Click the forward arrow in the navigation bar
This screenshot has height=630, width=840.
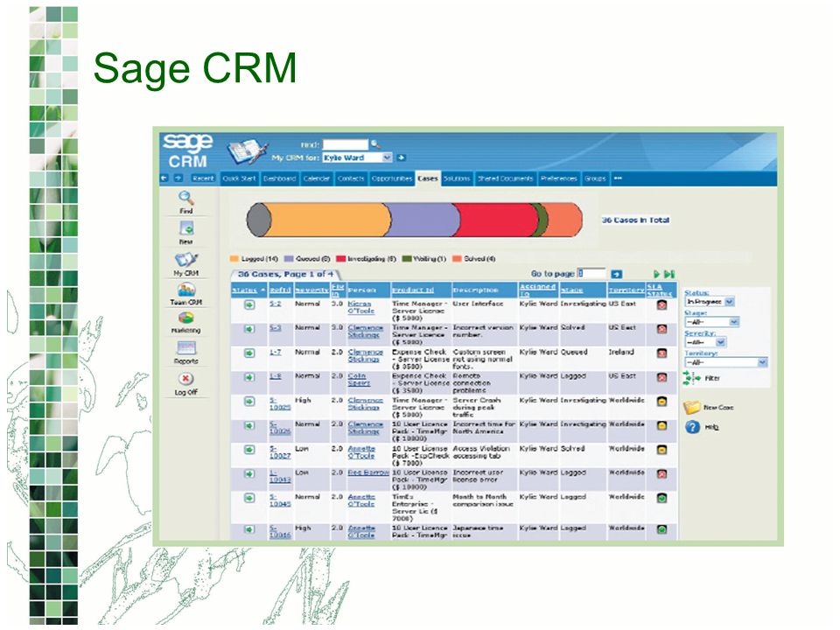click(x=178, y=178)
